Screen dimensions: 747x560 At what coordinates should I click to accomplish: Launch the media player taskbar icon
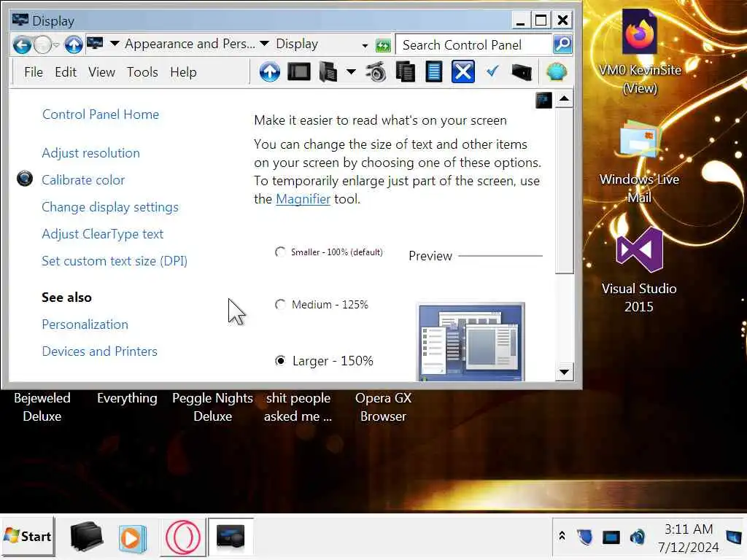click(133, 538)
